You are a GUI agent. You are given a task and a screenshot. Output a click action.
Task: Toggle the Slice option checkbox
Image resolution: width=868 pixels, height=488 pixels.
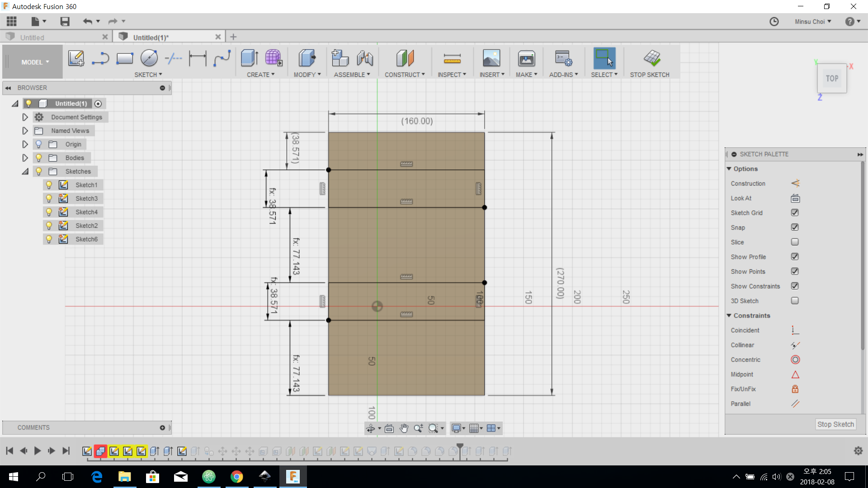(795, 242)
